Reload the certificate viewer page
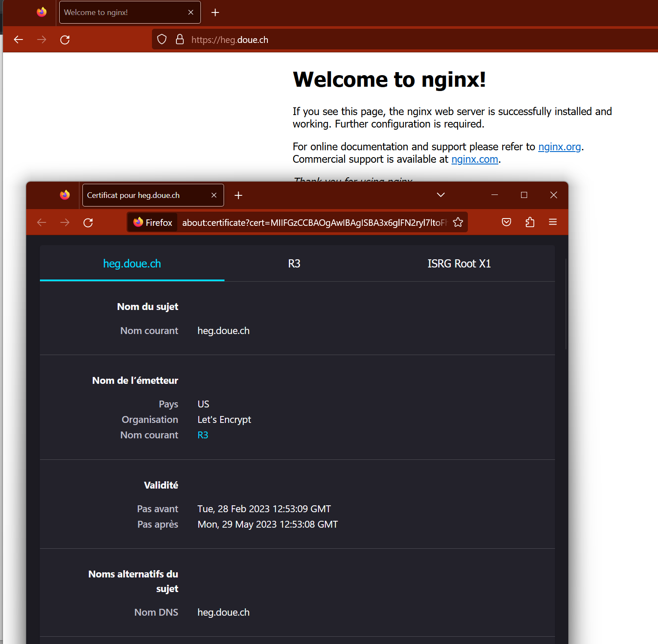Image resolution: width=658 pixels, height=644 pixels. [x=88, y=222]
